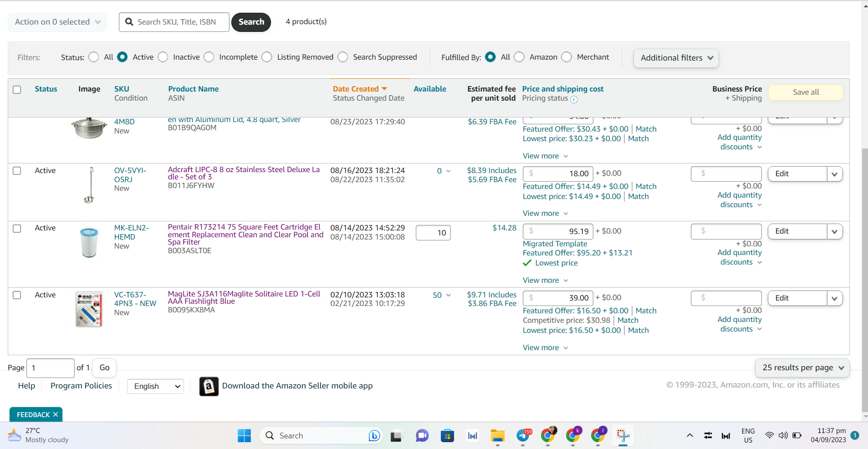Open the Help link in the footer
This screenshot has height=449, width=868.
tap(26, 386)
